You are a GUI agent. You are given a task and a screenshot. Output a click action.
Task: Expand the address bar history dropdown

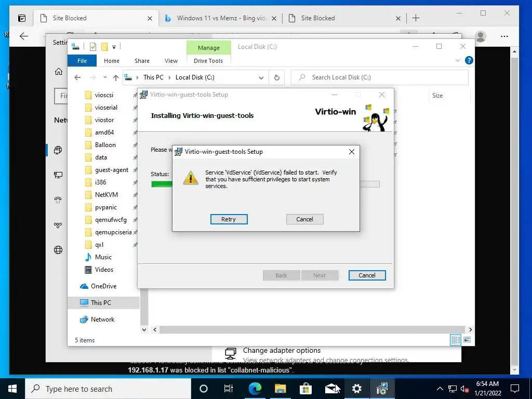[261, 78]
